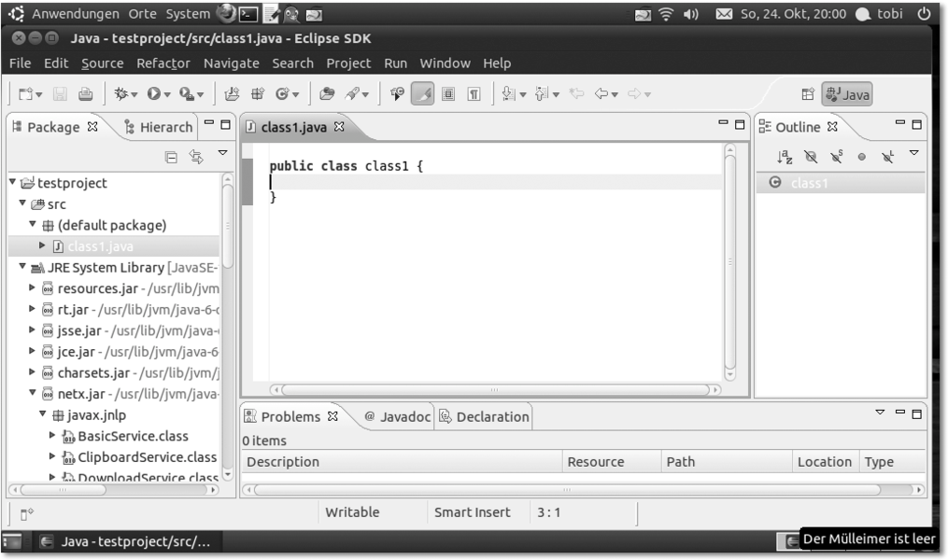The image size is (948, 560).
Task: Click Open Java perspective button
Action: coord(847,94)
